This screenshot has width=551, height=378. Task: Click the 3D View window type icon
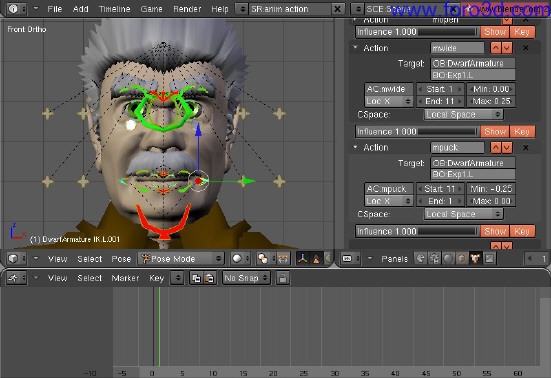(x=16, y=259)
